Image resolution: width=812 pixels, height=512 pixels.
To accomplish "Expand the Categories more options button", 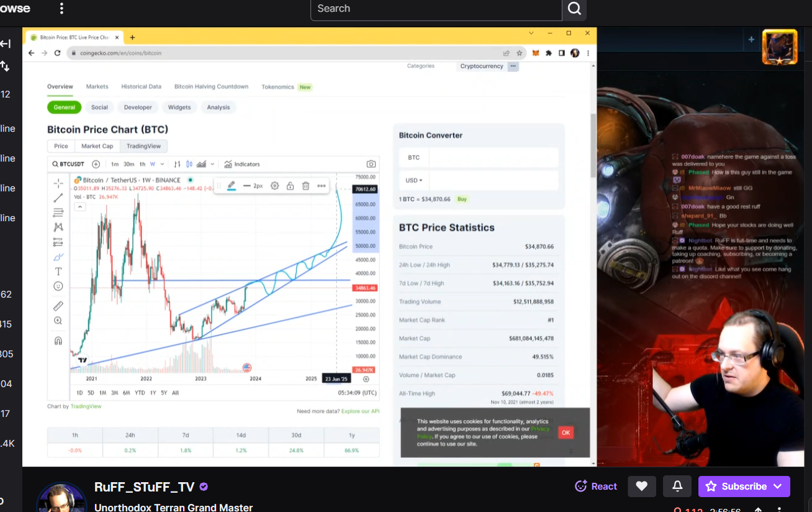I will pyautogui.click(x=513, y=66).
